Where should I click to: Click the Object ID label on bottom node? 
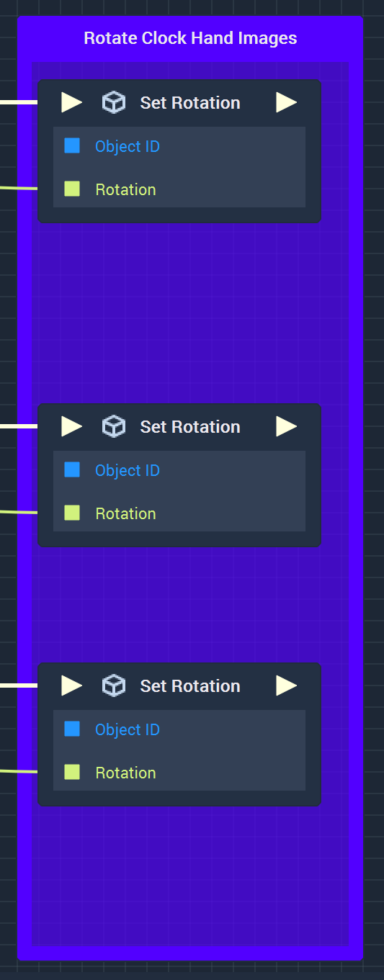pos(128,729)
